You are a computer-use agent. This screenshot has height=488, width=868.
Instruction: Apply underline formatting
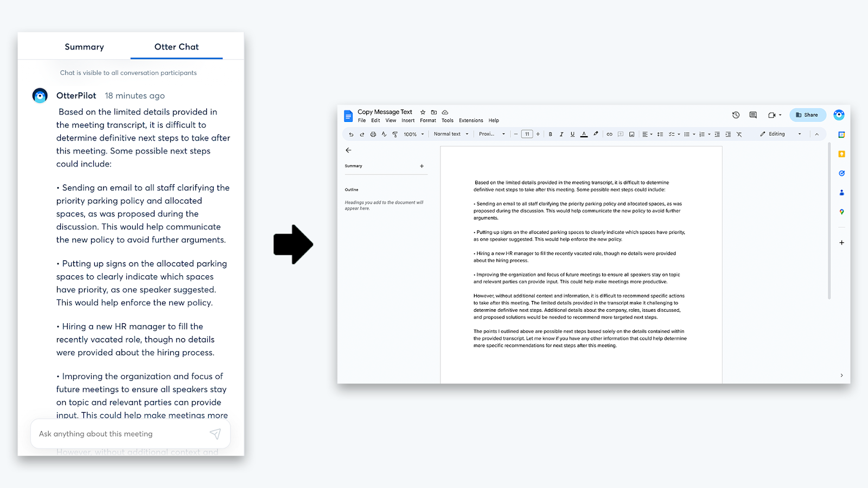pyautogui.click(x=572, y=134)
